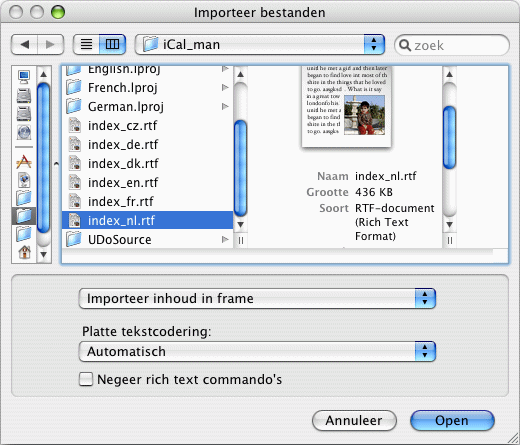The height and width of the screenshot is (445, 520).
Task: Open the Automatisch text encoding dropdown
Action: tap(257, 351)
